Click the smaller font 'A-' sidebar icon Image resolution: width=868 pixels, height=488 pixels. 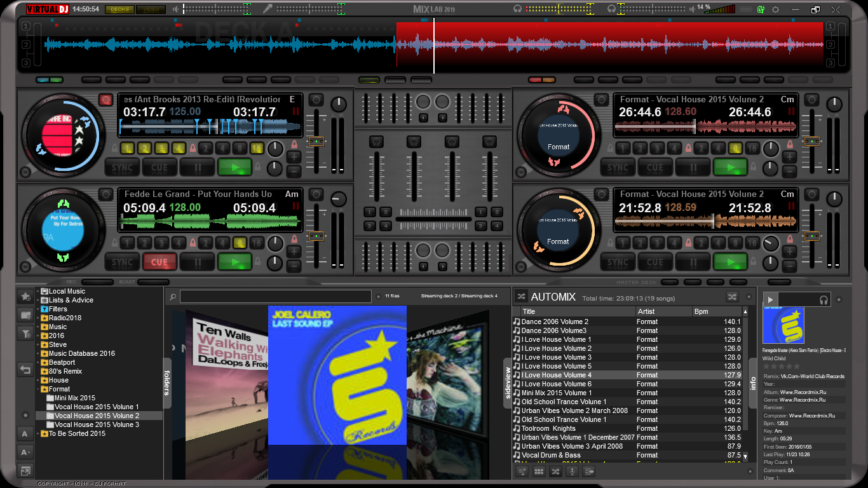25,452
